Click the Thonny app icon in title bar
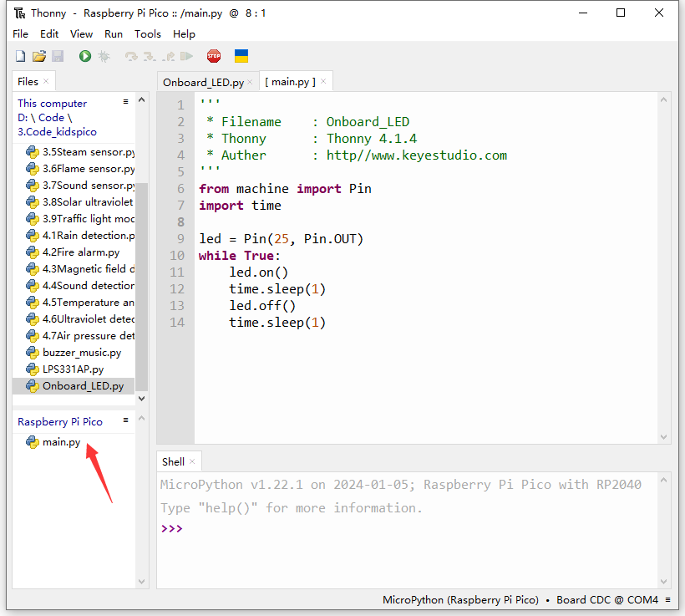685x616 pixels. pos(20,13)
